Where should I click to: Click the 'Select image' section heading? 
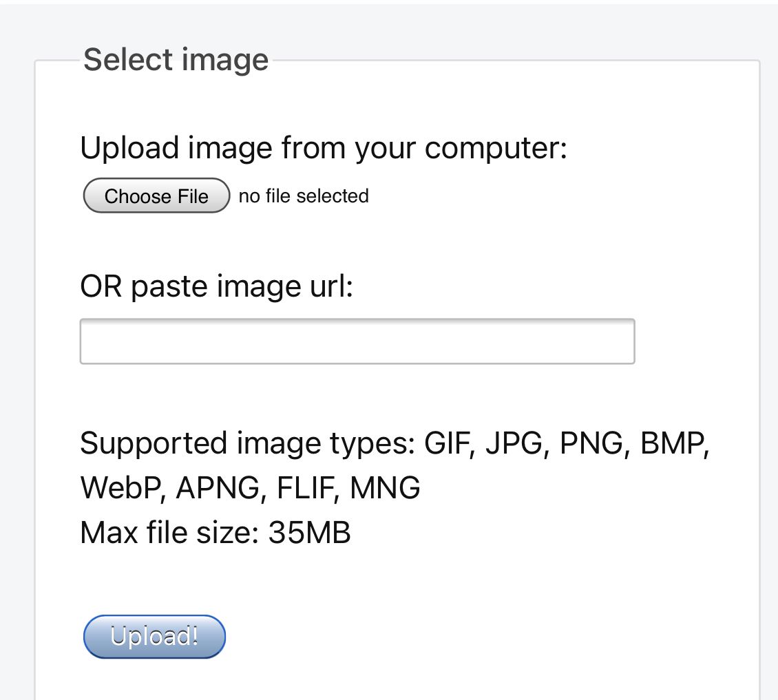click(176, 59)
